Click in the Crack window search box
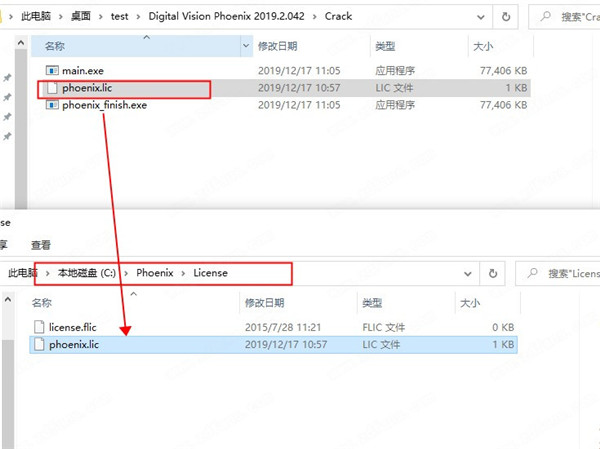Screen dimensions: 600x449 564,16
